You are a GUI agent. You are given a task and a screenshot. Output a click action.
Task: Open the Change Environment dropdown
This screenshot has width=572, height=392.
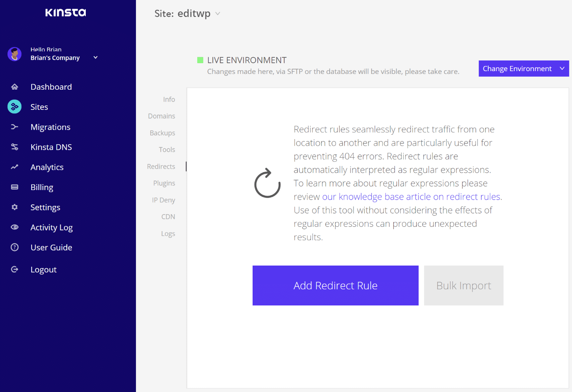click(523, 69)
